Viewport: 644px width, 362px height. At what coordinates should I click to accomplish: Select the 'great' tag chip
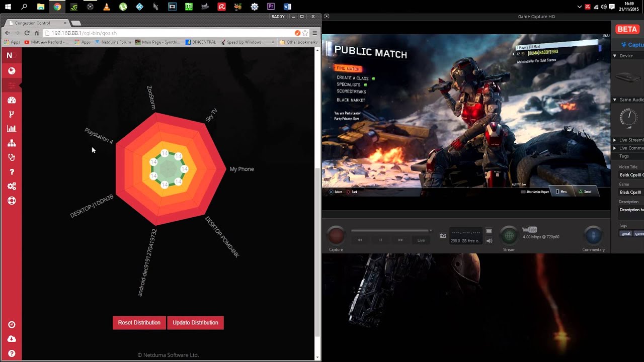pos(626,233)
